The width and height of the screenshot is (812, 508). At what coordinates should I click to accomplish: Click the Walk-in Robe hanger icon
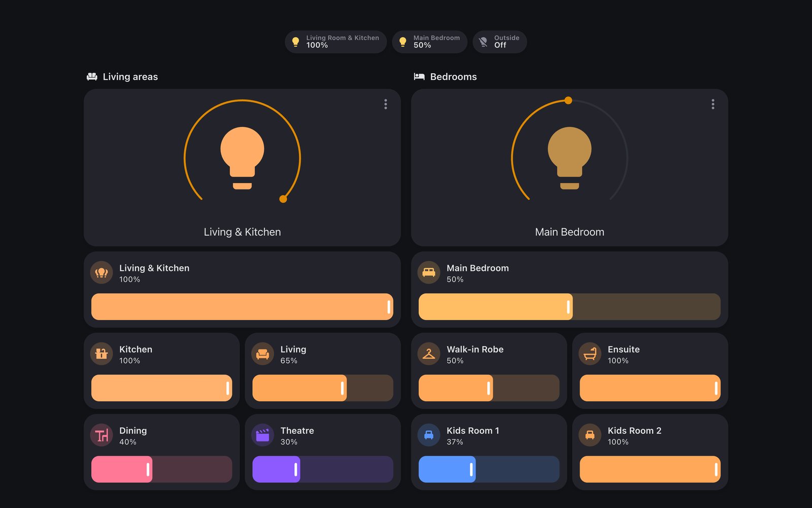[x=429, y=354]
